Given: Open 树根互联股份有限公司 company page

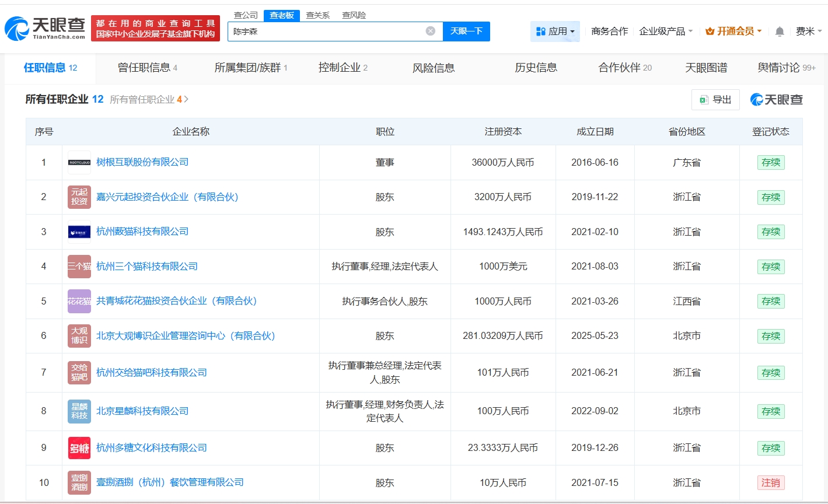Looking at the screenshot, I should [x=142, y=162].
